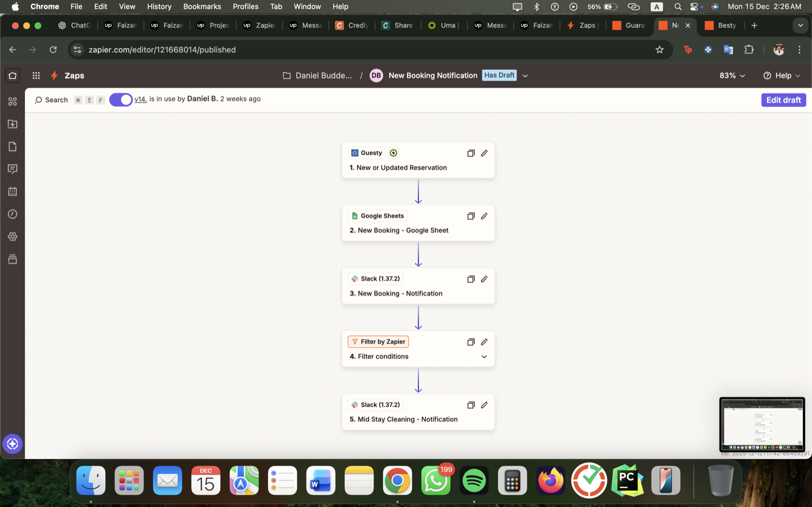Open Spotify from the Dock
This screenshot has height=507, width=812.
click(x=474, y=480)
